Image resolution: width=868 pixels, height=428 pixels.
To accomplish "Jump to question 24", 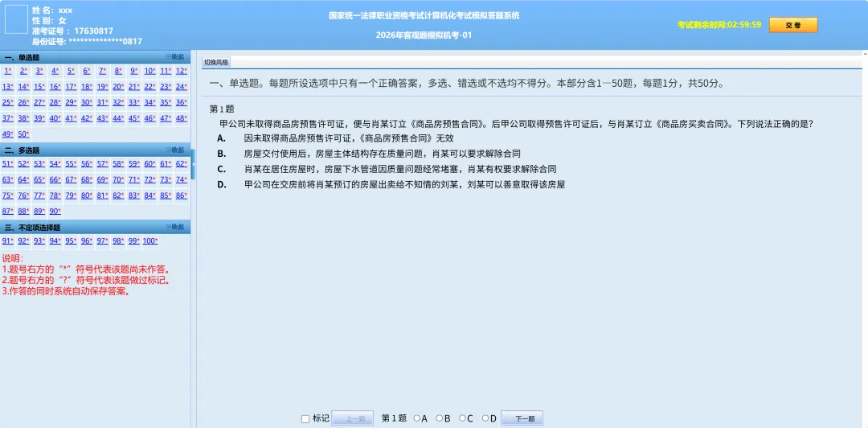I will pos(182,87).
